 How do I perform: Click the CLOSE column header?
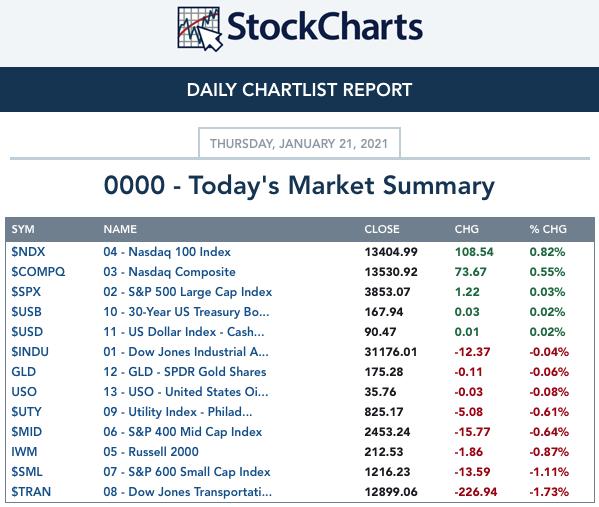pos(382,229)
